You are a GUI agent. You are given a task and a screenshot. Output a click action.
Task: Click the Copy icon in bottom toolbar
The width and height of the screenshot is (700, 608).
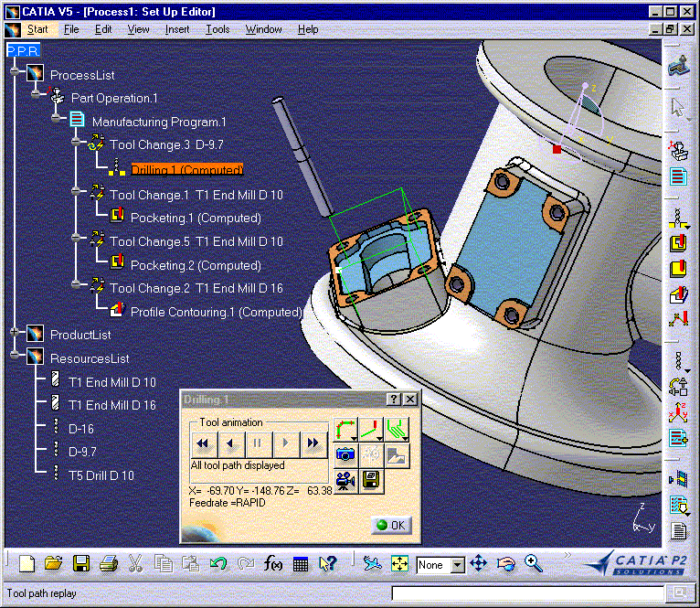[x=163, y=564]
